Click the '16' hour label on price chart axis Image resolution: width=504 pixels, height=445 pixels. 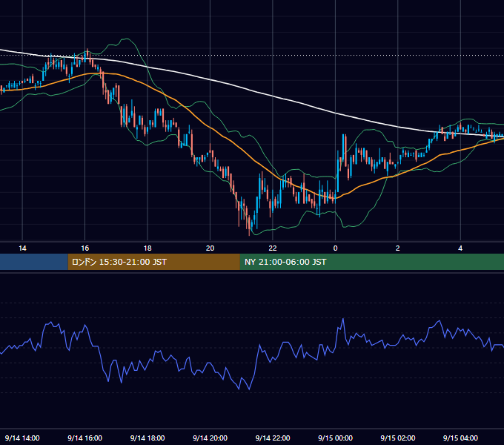(x=84, y=248)
